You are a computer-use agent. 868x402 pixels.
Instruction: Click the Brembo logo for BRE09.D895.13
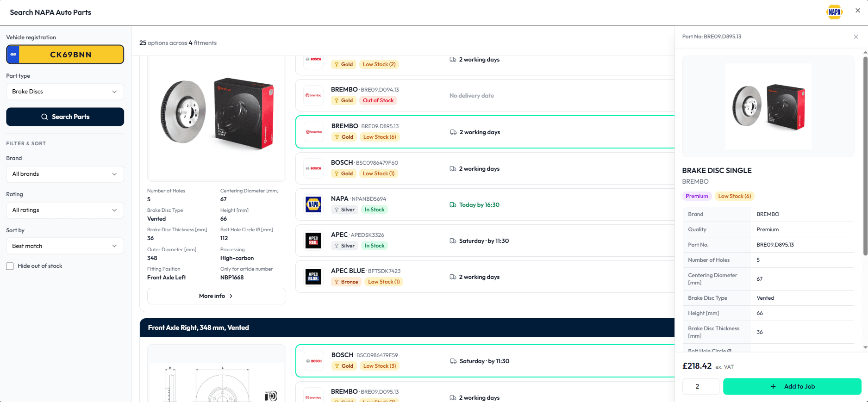tap(314, 132)
